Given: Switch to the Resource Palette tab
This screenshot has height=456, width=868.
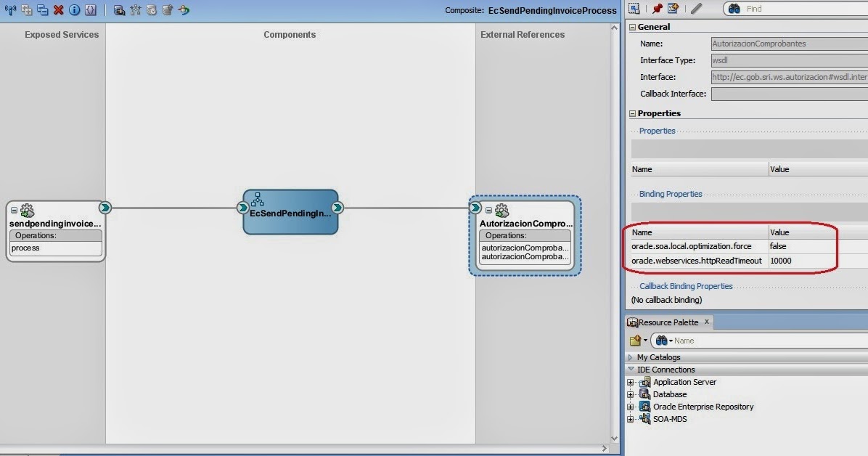Looking at the screenshot, I should click(668, 322).
